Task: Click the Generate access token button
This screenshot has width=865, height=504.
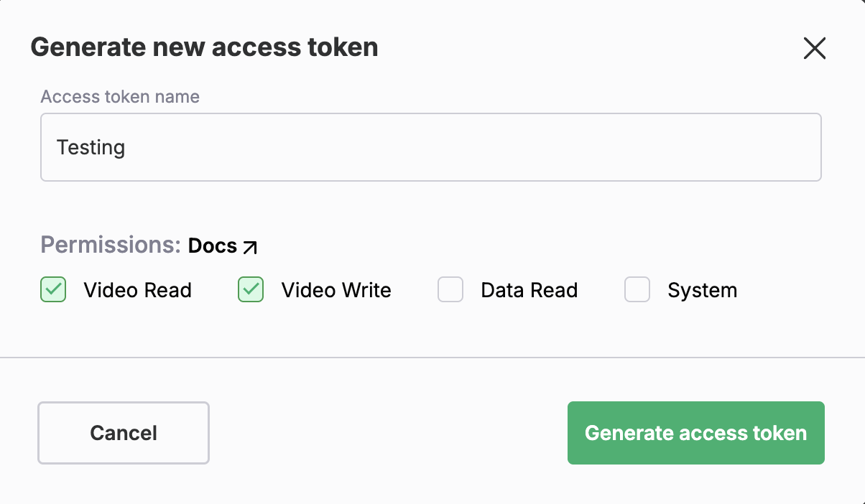Action: pyautogui.click(x=695, y=433)
